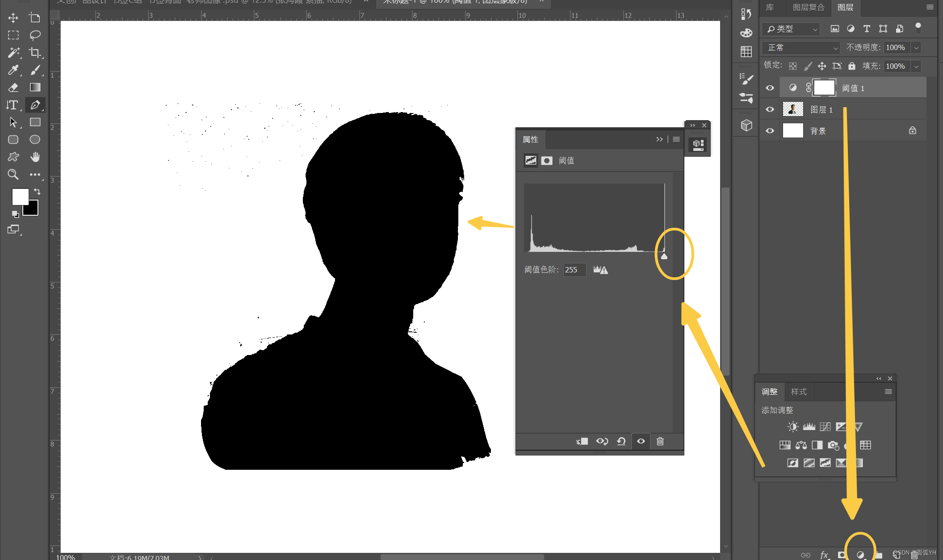This screenshot has width=943, height=560.
Task: Expand the 不透明度 opacity dropdown arrow
Action: 916,48
